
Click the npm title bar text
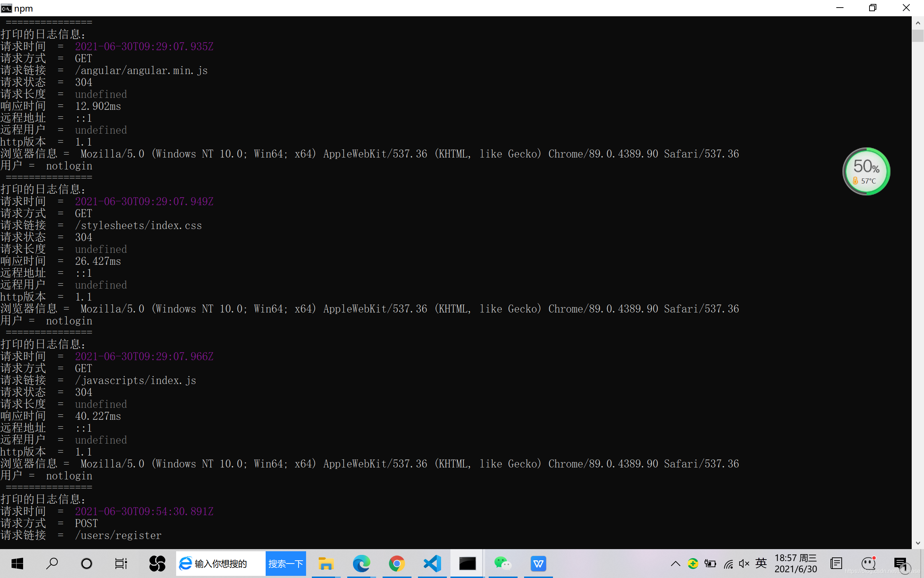tap(24, 8)
